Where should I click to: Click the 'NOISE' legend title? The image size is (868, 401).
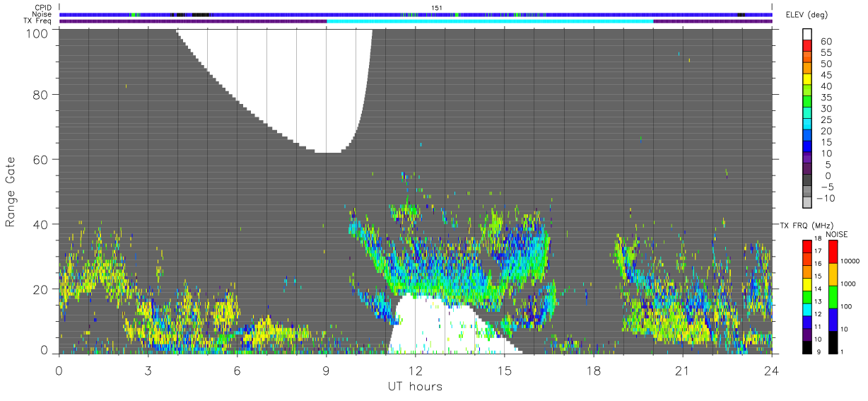(836, 234)
